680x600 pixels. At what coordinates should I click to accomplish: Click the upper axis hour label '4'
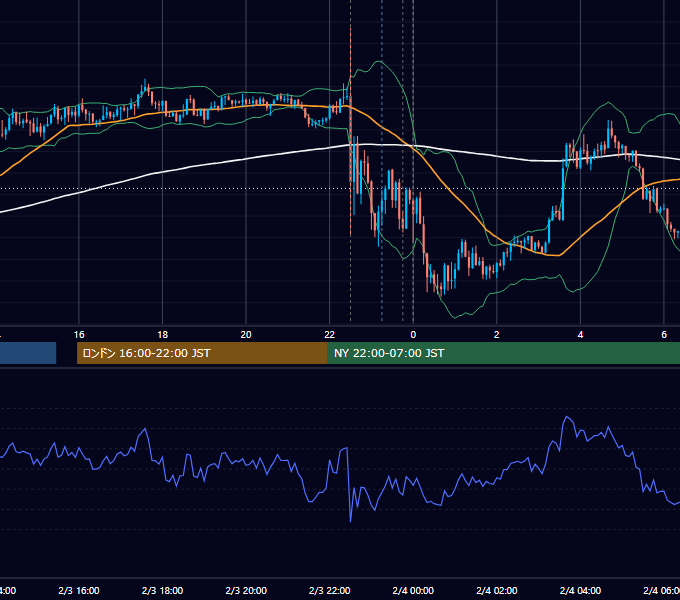580,335
